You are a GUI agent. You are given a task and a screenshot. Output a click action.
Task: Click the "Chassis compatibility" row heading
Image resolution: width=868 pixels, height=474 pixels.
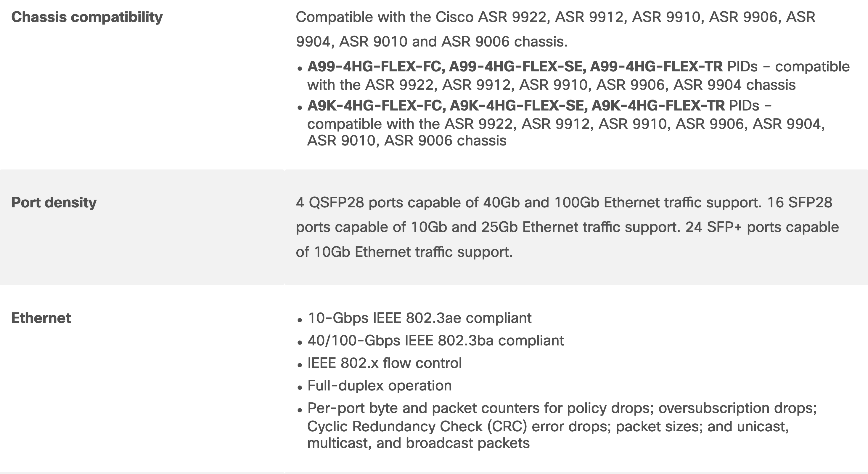(x=87, y=17)
